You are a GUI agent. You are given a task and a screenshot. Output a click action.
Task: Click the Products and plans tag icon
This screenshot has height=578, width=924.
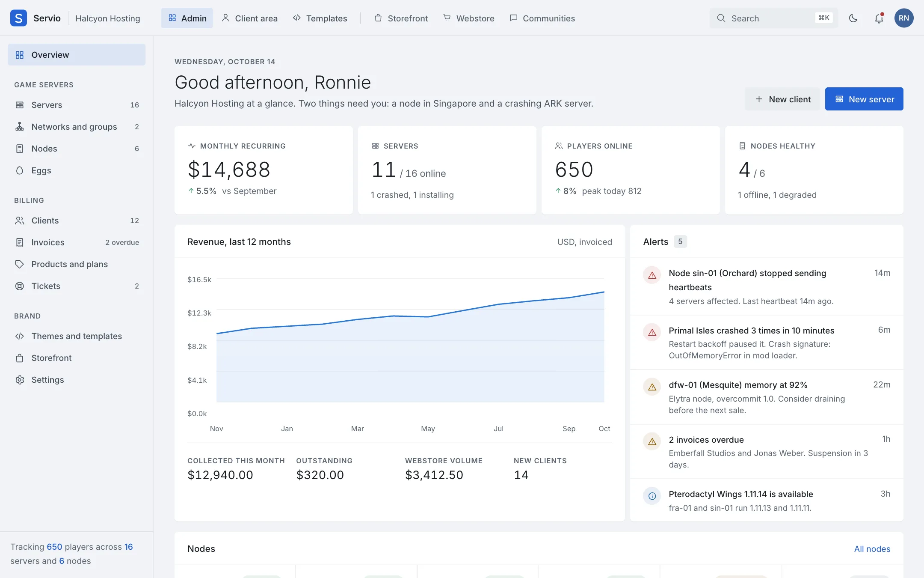click(20, 264)
